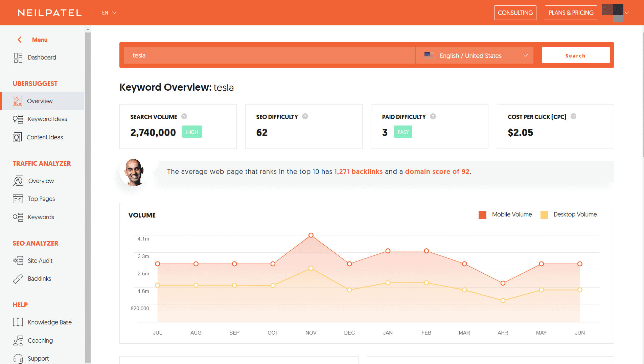Toggle Mobile Volume legend swatch
644x364 pixels.
click(x=482, y=215)
